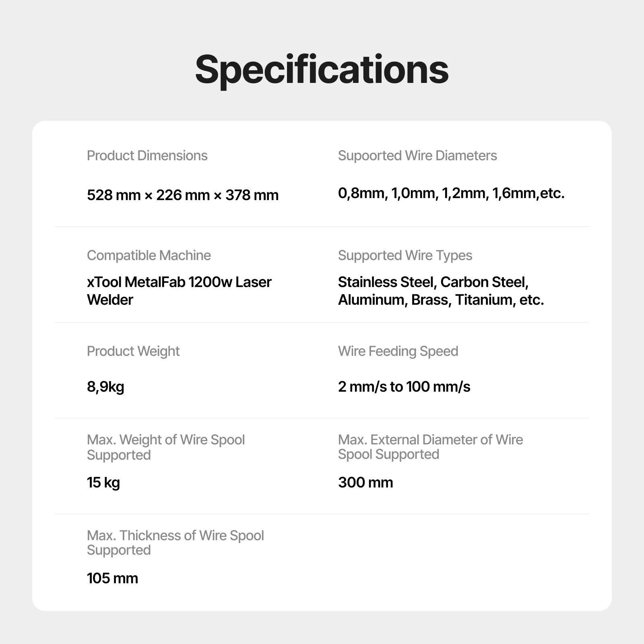Click the 2 mm/s to 100 mm/s value
This screenshot has width=644, height=644.
tap(404, 387)
